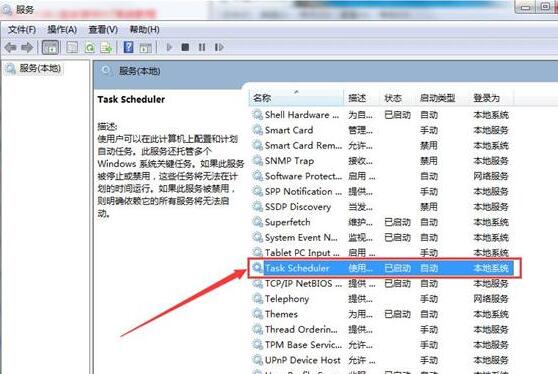Click the 服务(本地) header banner title
Screen dimensions: 558x374
(x=140, y=71)
